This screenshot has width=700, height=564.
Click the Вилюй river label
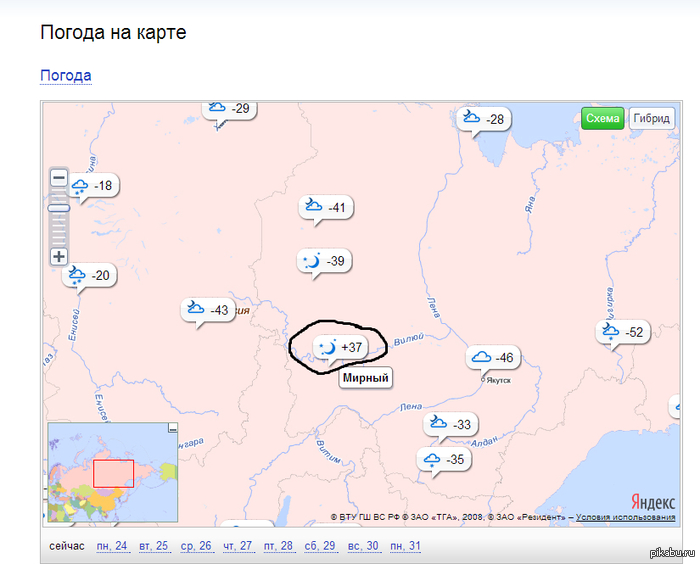pyautogui.click(x=408, y=339)
